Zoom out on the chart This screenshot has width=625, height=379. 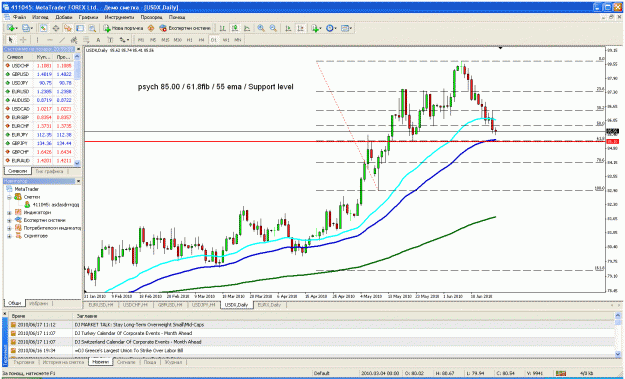(273, 28)
